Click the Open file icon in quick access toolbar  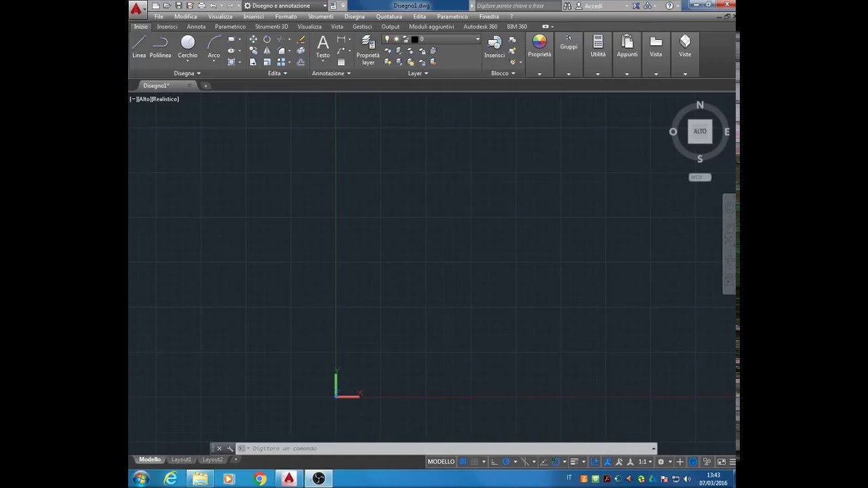[167, 5]
